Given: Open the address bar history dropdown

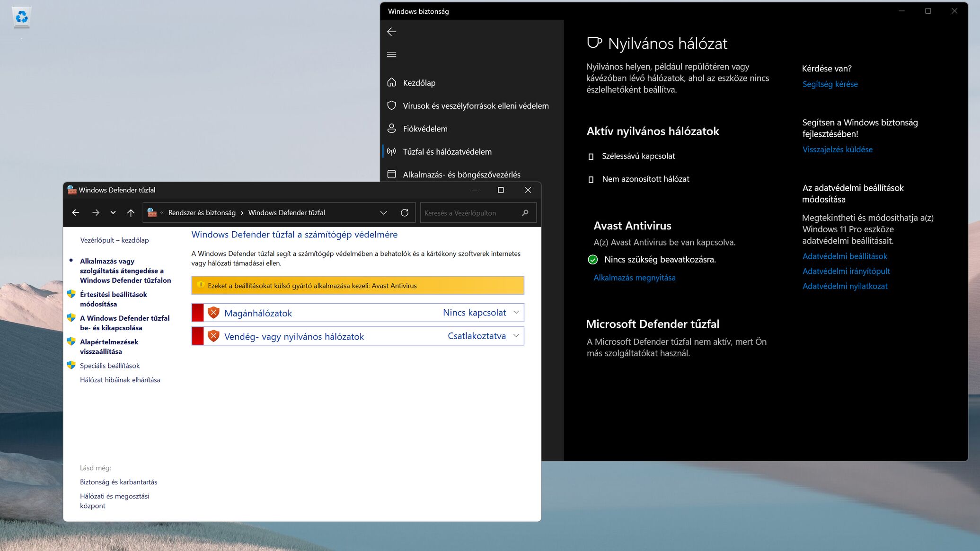Looking at the screenshot, I should [383, 213].
